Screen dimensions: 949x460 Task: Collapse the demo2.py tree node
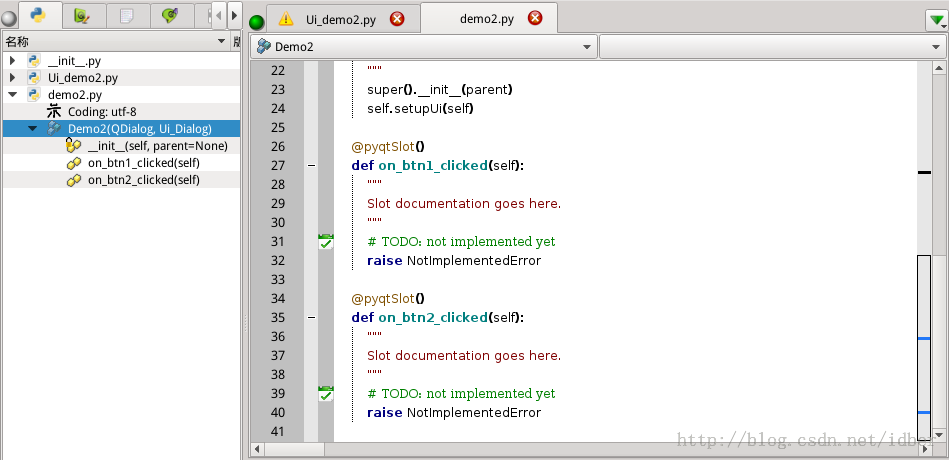pos(12,95)
